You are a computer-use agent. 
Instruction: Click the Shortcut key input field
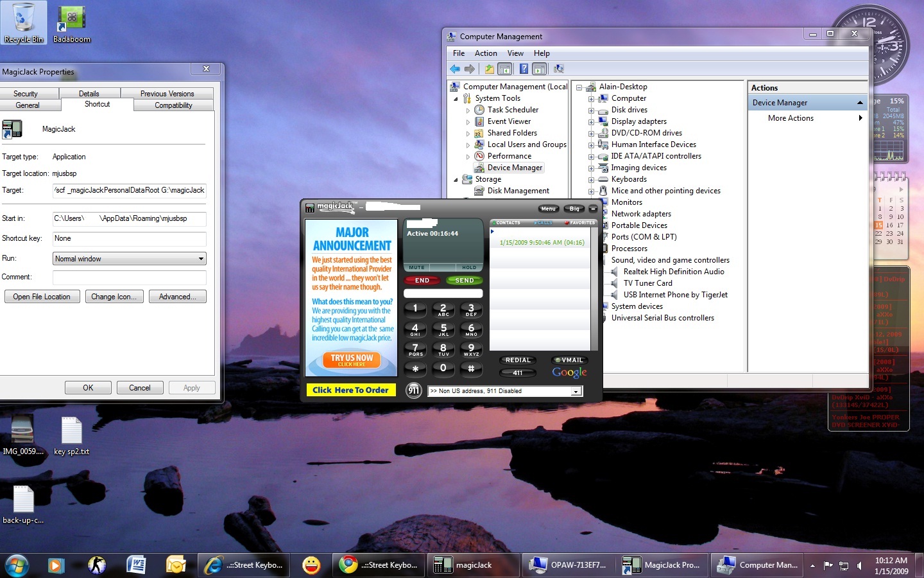[x=129, y=238]
